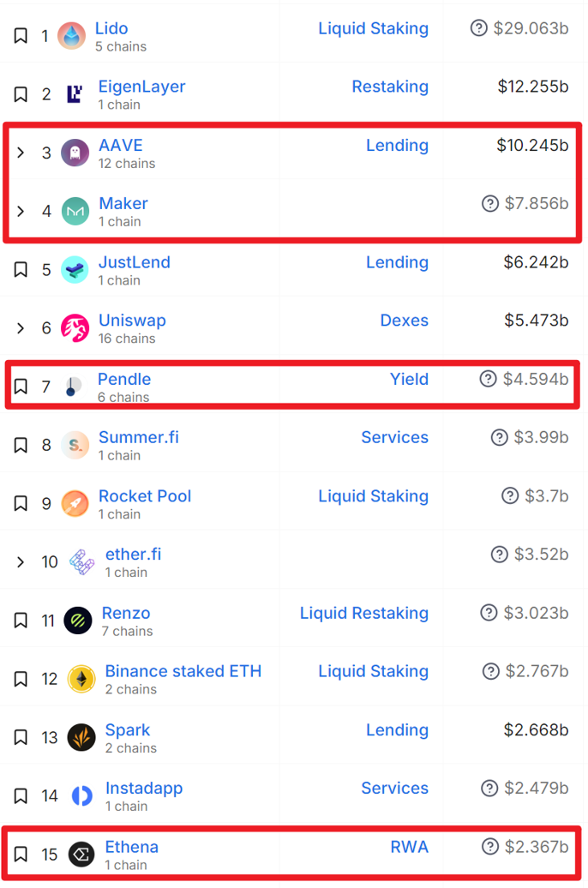588x888 pixels.
Task: Click the Lido protocol logo icon
Action: [x=72, y=36]
